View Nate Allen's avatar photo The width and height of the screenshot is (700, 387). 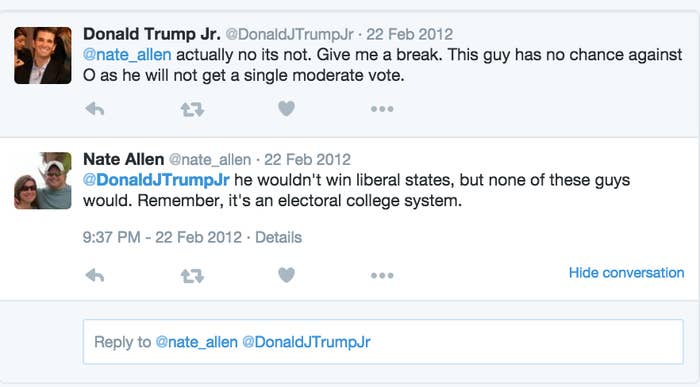pyautogui.click(x=43, y=180)
